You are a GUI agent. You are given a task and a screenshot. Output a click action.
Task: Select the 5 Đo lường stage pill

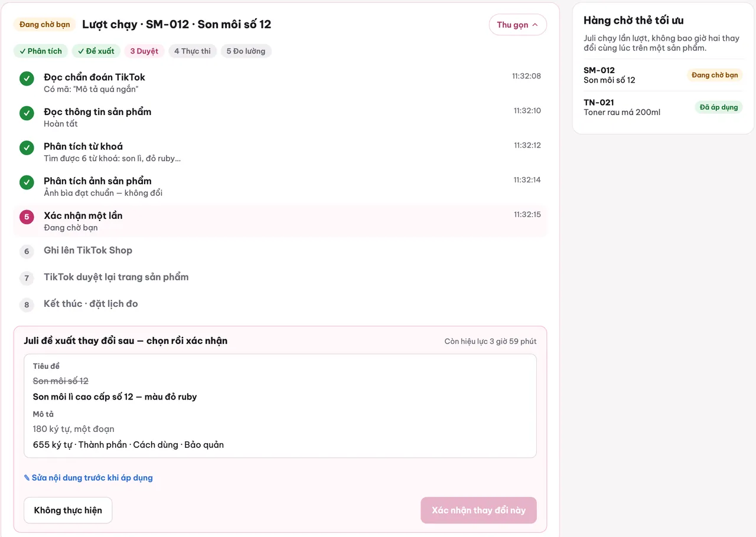(x=246, y=51)
